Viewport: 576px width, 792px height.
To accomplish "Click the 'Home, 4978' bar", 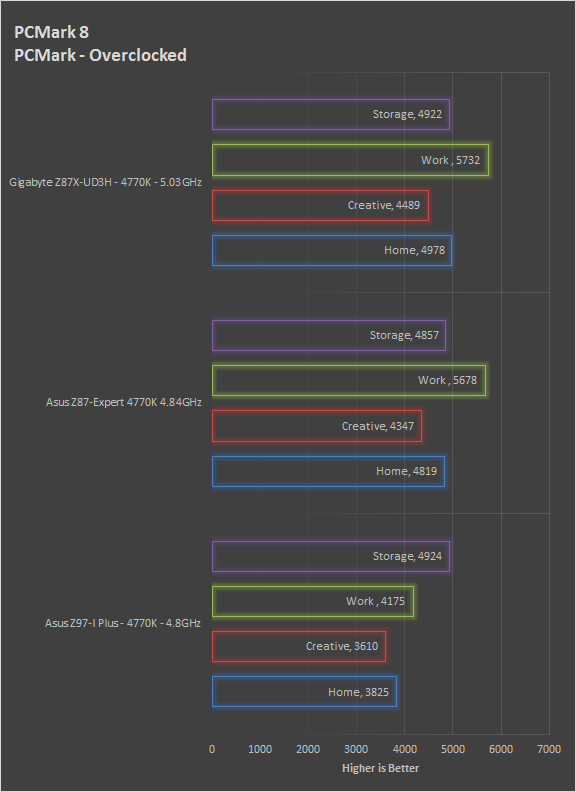I will coord(332,251).
